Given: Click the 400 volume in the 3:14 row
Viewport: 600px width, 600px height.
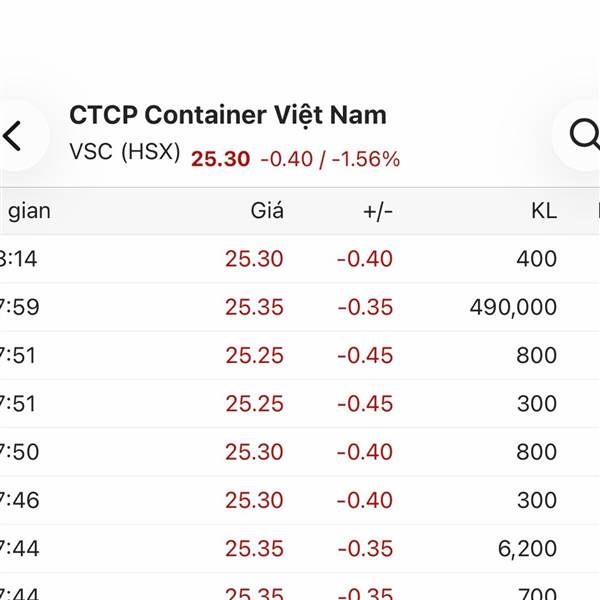Looking at the screenshot, I should 537,259.
